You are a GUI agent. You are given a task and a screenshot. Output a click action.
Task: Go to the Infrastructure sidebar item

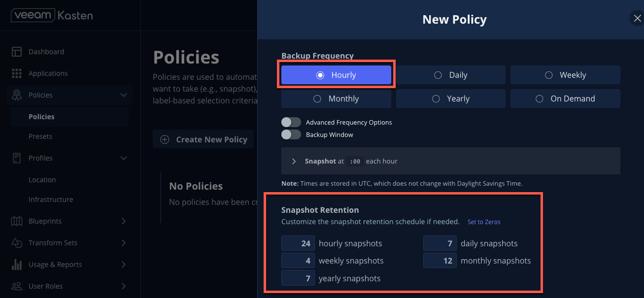click(51, 199)
